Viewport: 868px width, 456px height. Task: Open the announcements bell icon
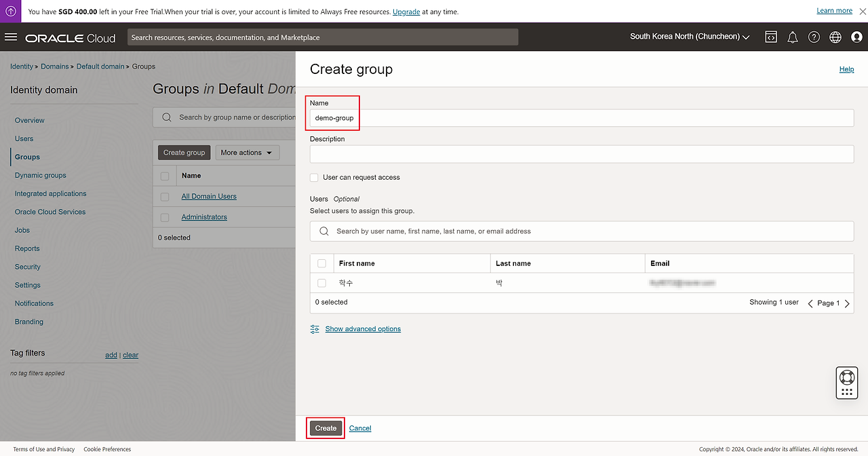[792, 37]
